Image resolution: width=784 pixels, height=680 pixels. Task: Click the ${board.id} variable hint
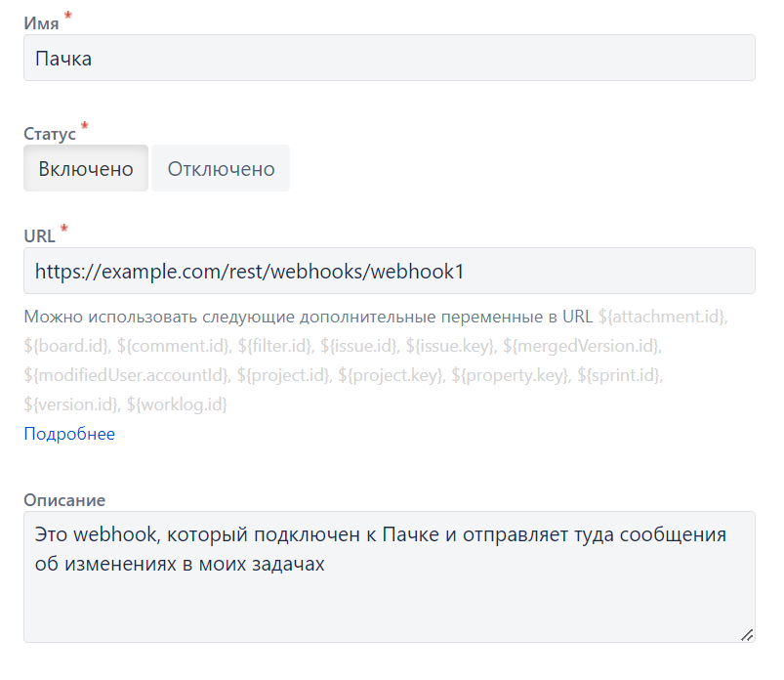pyautogui.click(x=65, y=346)
